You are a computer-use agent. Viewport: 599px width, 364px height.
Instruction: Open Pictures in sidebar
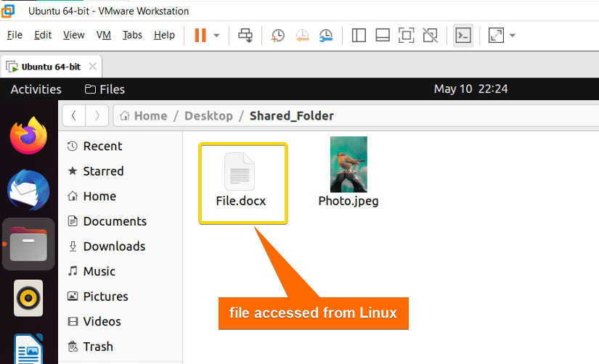pos(121,297)
